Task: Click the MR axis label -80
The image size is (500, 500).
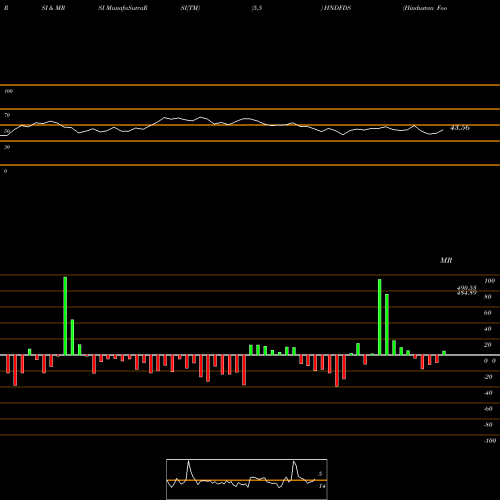Action: coord(488,425)
